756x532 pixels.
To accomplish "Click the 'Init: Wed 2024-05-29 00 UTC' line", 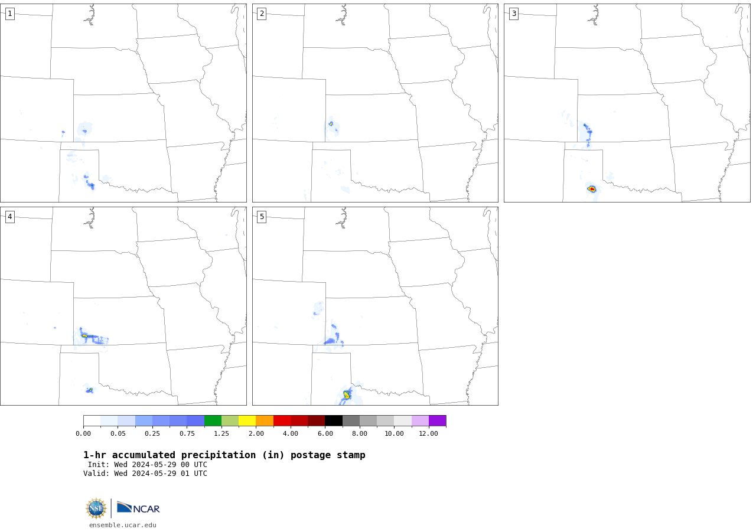I will tap(148, 465).
